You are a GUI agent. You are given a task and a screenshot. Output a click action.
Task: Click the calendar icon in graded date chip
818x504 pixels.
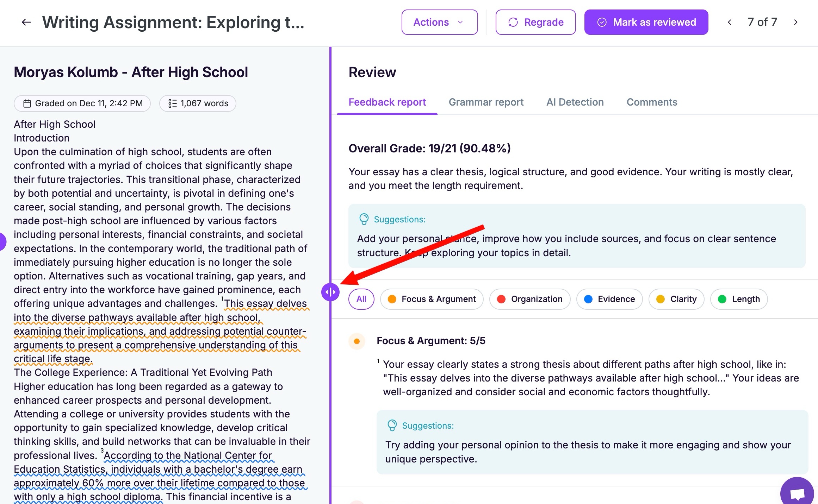pyautogui.click(x=27, y=103)
